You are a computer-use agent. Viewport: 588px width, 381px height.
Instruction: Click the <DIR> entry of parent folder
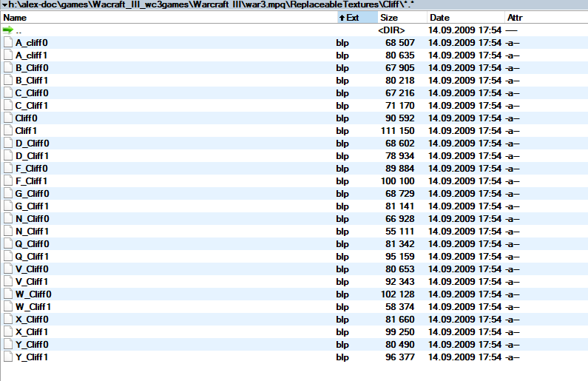[391, 30]
